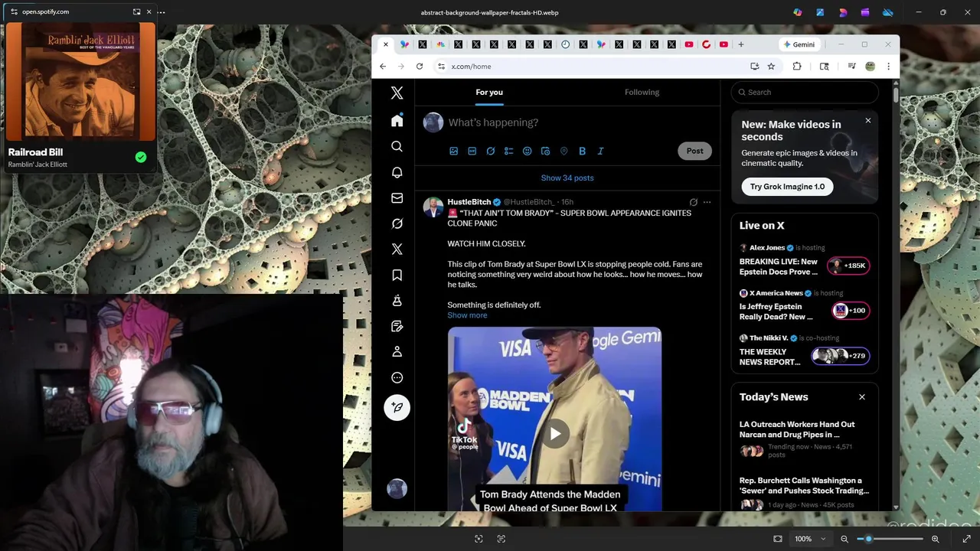The height and width of the screenshot is (551, 980).
Task: Dismiss the Make videos in seconds card
Action: pos(867,121)
